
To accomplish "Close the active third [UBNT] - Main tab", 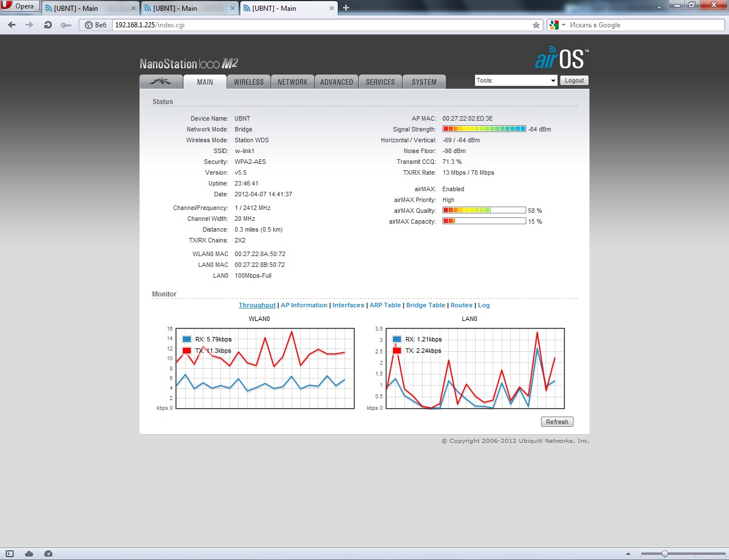I will point(332,9).
